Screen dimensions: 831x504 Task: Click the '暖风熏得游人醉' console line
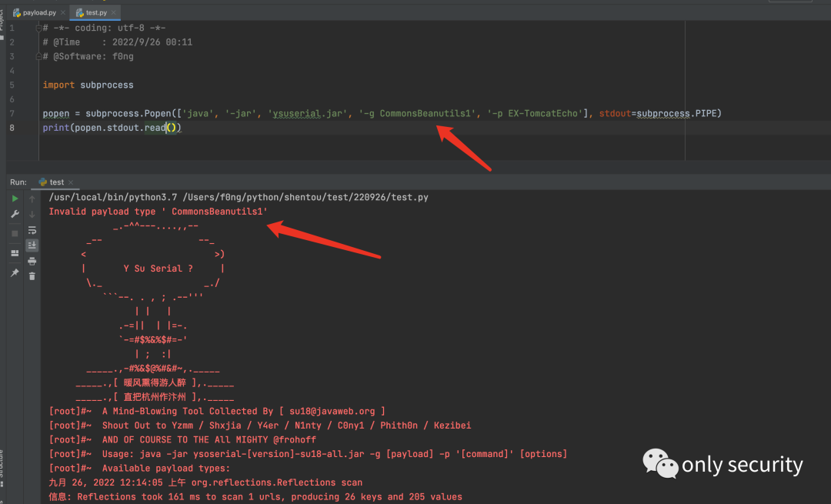pyautogui.click(x=155, y=382)
